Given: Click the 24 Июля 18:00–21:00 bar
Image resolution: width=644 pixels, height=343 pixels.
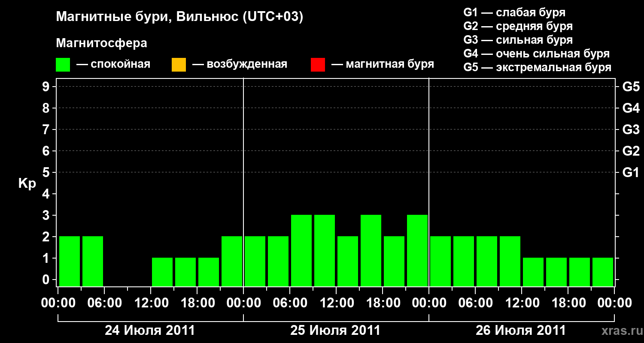Looking at the screenshot, I should coord(209,272).
